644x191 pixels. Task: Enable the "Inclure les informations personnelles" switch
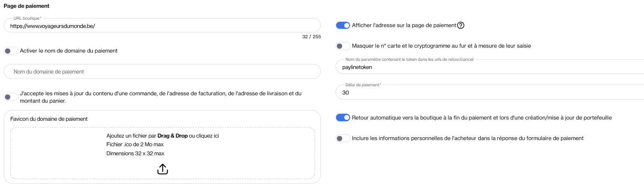click(343, 138)
